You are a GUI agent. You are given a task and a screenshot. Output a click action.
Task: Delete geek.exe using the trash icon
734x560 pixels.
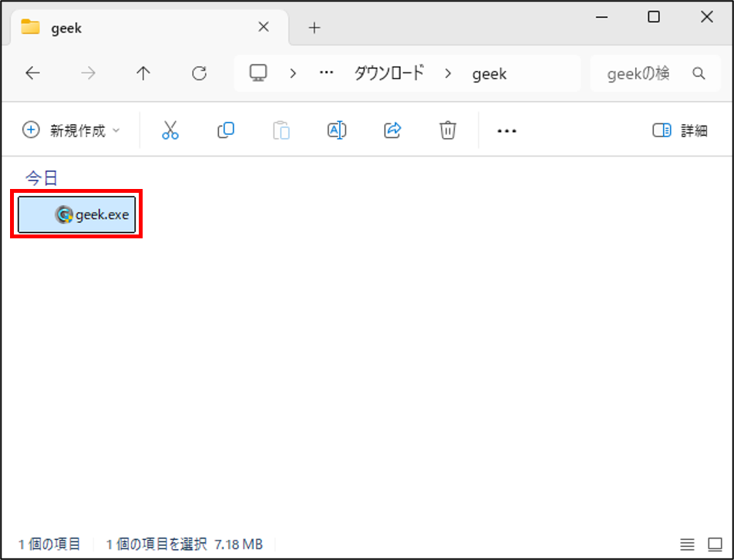(x=447, y=130)
